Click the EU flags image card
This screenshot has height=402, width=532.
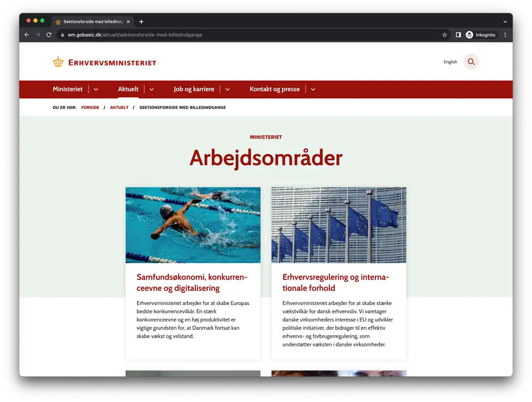point(338,225)
